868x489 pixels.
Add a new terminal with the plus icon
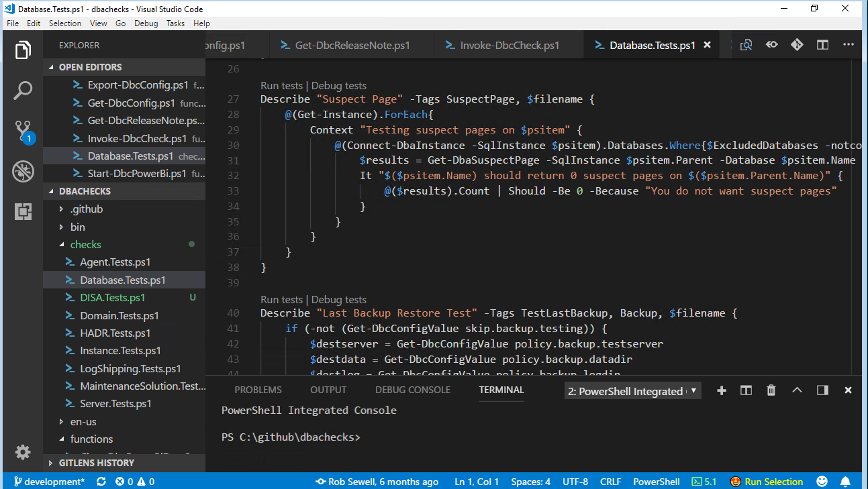point(721,390)
